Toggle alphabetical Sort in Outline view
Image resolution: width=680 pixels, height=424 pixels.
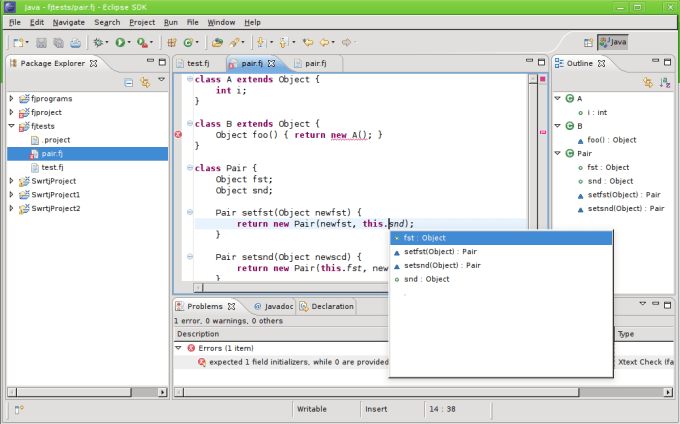click(665, 82)
